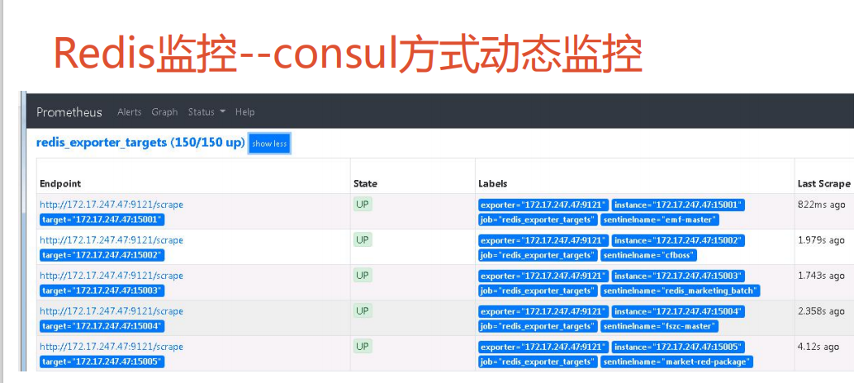Click job label in the market-red-package row
The height and width of the screenshot is (383, 868).
click(x=538, y=362)
